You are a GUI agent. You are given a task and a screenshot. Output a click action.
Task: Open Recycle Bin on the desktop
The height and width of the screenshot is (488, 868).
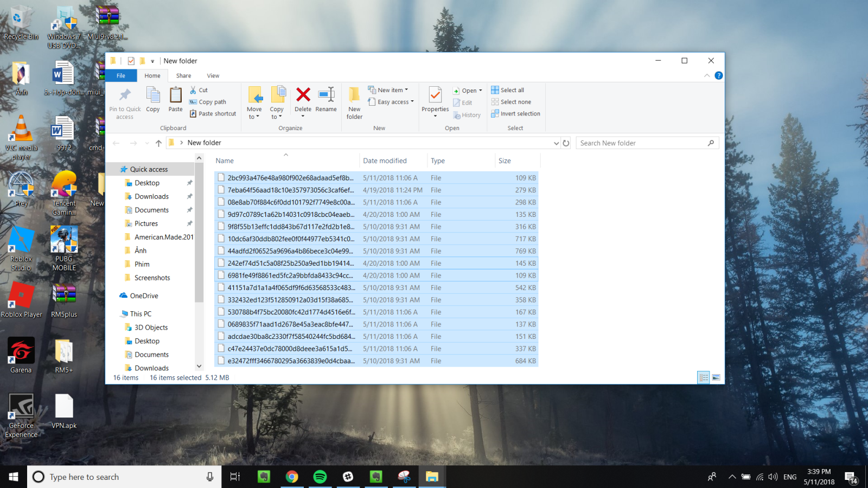click(21, 23)
